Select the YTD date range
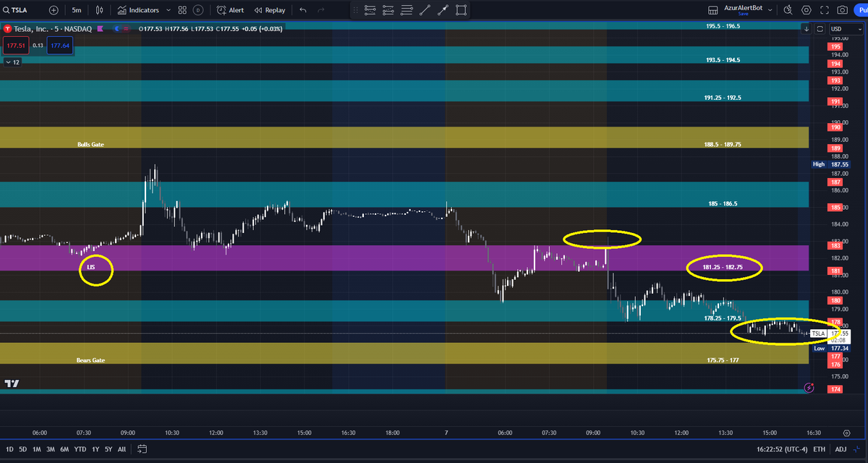 click(80, 449)
